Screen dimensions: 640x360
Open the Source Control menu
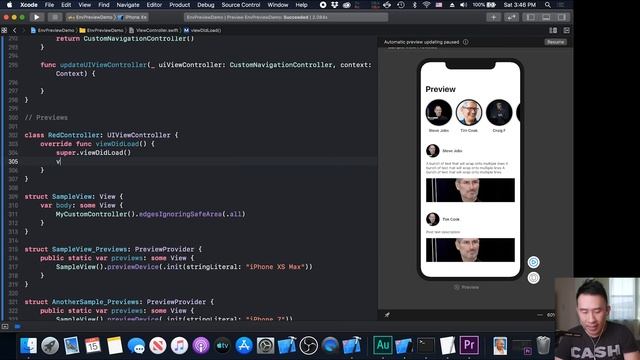[241, 5]
